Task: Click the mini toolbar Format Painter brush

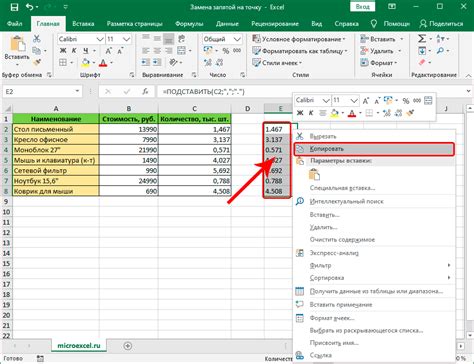Action: point(410,113)
